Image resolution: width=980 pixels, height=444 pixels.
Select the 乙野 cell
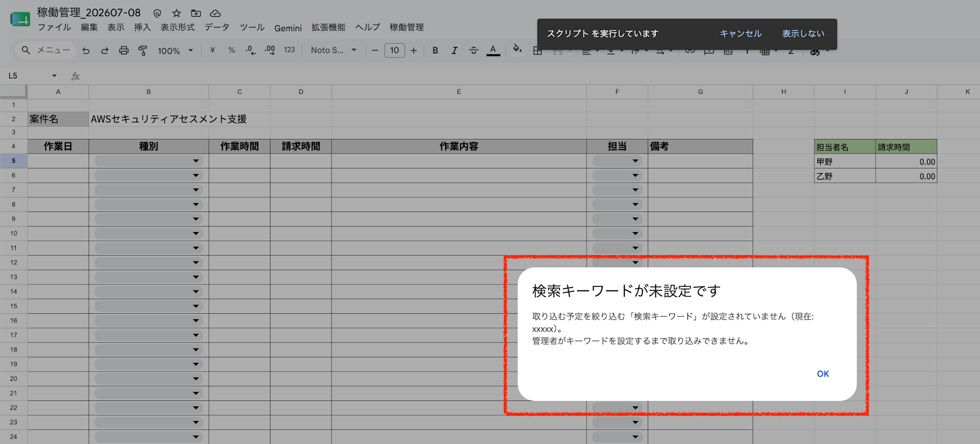pyautogui.click(x=845, y=176)
